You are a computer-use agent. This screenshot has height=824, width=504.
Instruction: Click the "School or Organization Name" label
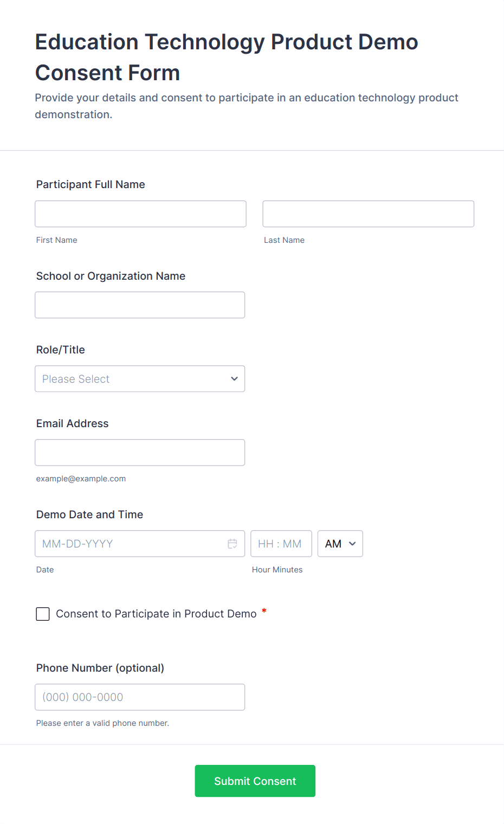click(x=111, y=276)
